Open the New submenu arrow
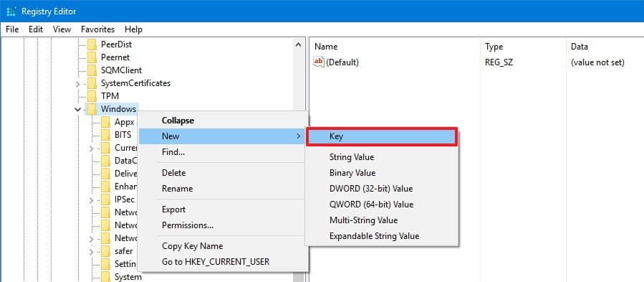 tap(299, 136)
